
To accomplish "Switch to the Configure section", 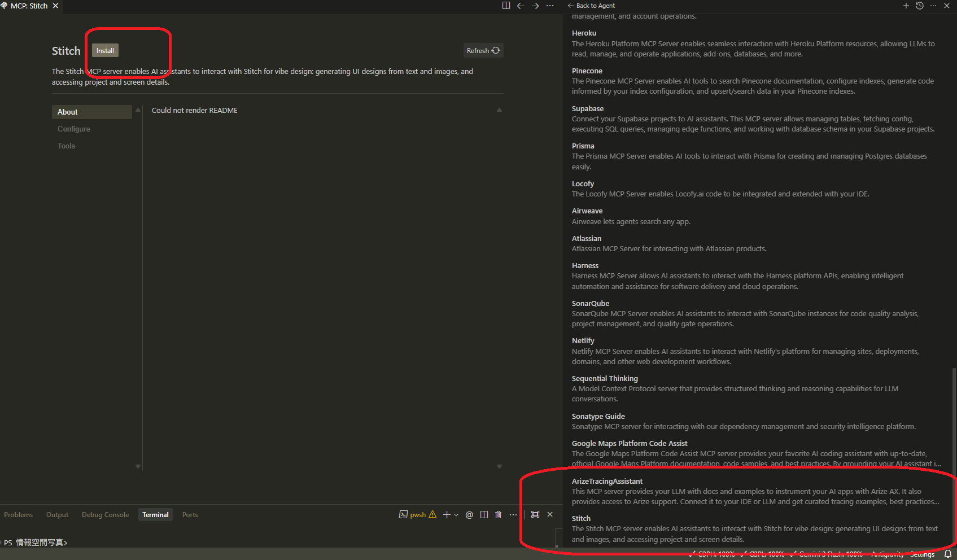I will 74,129.
